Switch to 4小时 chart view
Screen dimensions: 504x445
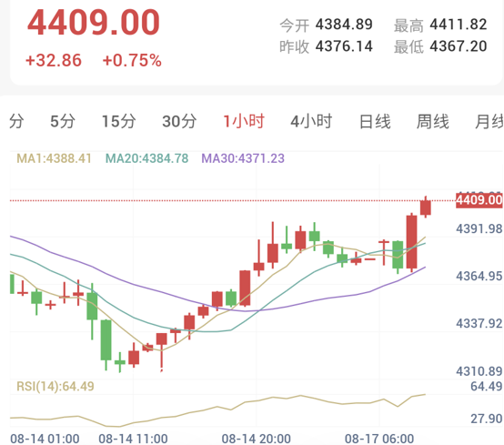click(x=311, y=122)
